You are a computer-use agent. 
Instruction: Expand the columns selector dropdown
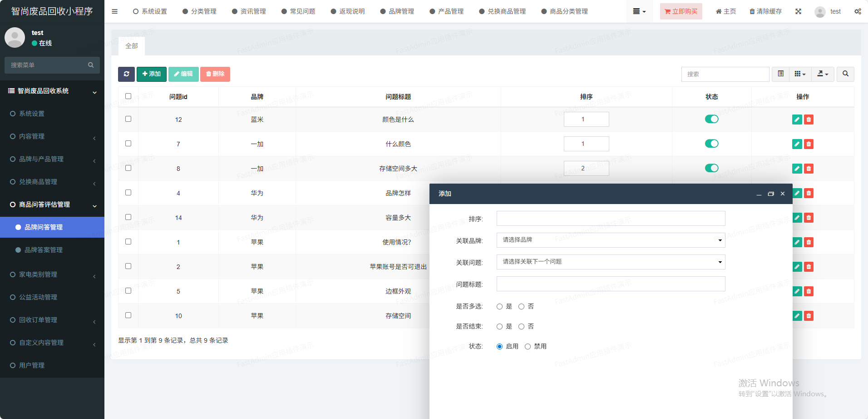(x=800, y=74)
